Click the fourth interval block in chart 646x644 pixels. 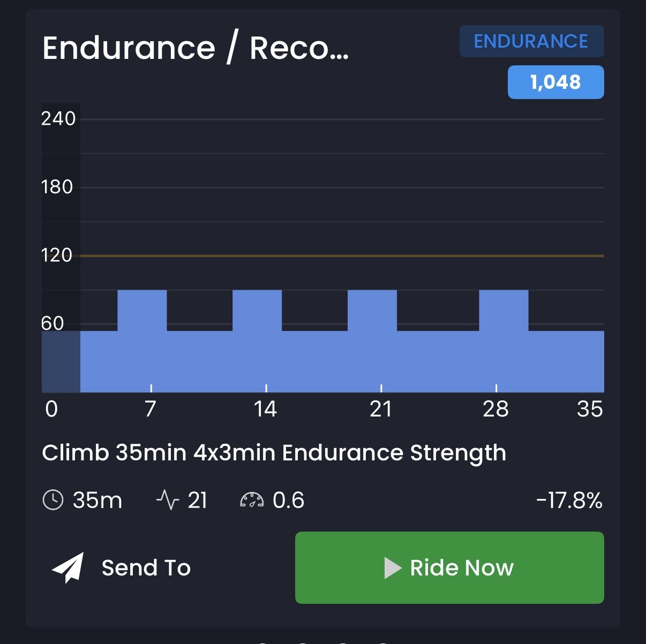click(504, 310)
